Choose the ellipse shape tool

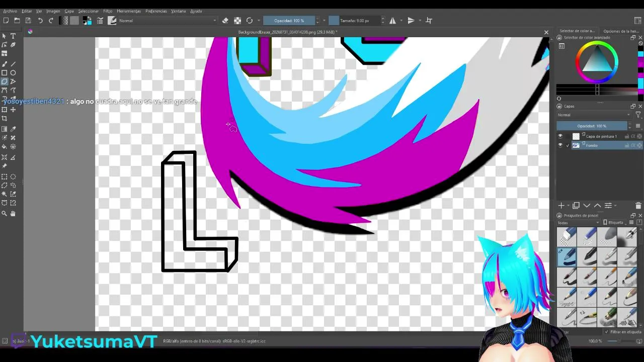[x=13, y=73]
